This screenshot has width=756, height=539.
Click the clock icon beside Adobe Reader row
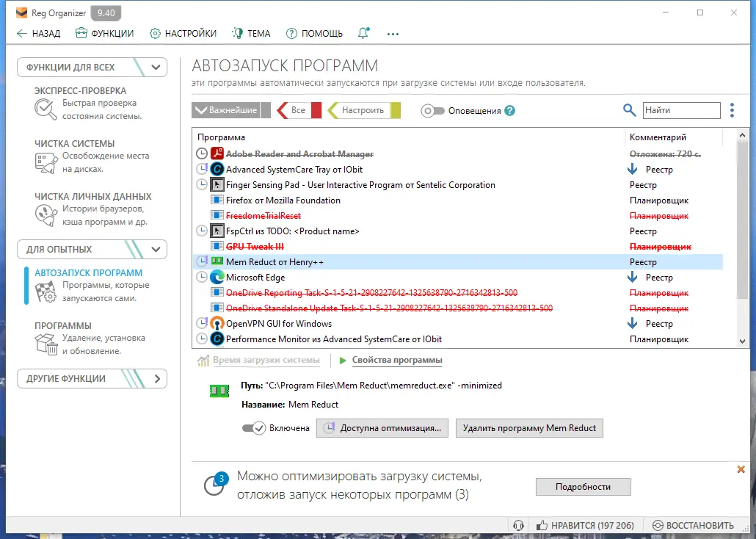pos(202,153)
